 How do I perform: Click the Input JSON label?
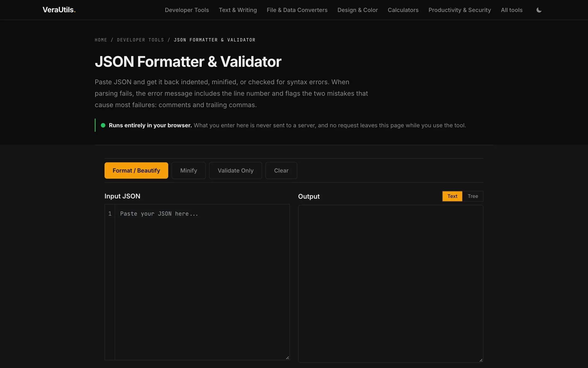[x=122, y=196]
